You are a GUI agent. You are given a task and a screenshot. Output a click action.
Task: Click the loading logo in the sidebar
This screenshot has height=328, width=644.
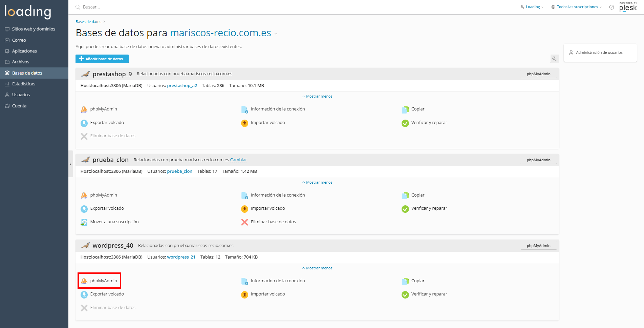28,12
